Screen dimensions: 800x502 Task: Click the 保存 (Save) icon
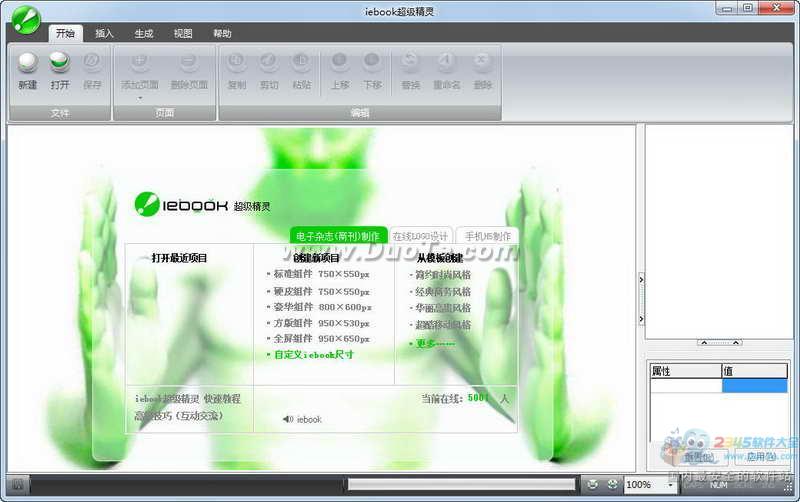(92, 64)
